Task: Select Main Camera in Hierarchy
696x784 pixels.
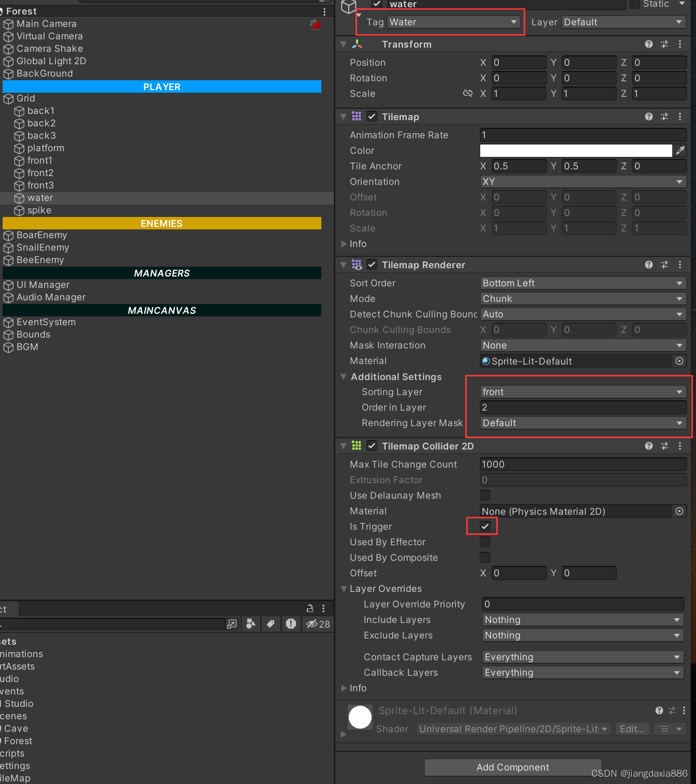Action: pyautogui.click(x=46, y=24)
